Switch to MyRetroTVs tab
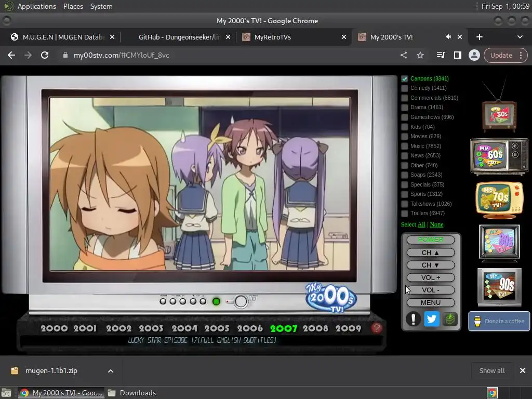Screen dimensions: 532x399 tap(294, 37)
